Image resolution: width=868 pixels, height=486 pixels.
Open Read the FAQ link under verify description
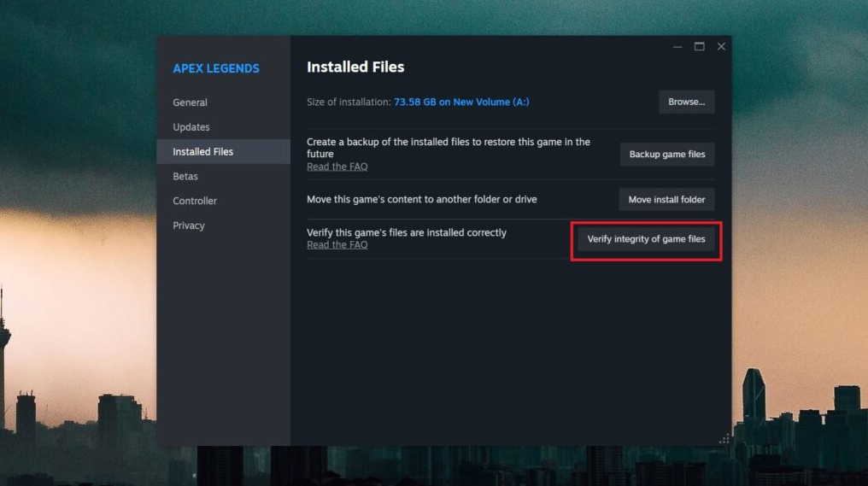[x=337, y=245]
